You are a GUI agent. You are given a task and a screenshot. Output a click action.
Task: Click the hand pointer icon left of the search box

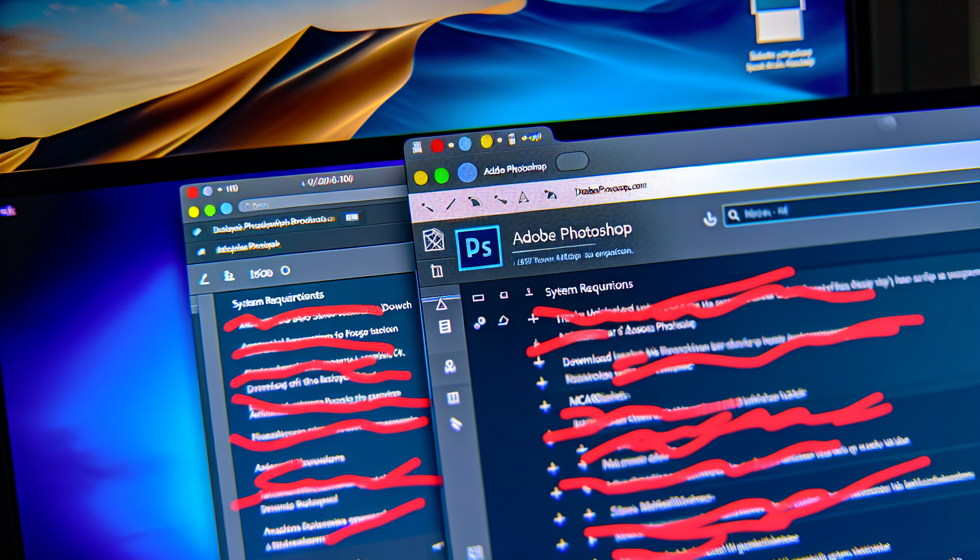710,219
